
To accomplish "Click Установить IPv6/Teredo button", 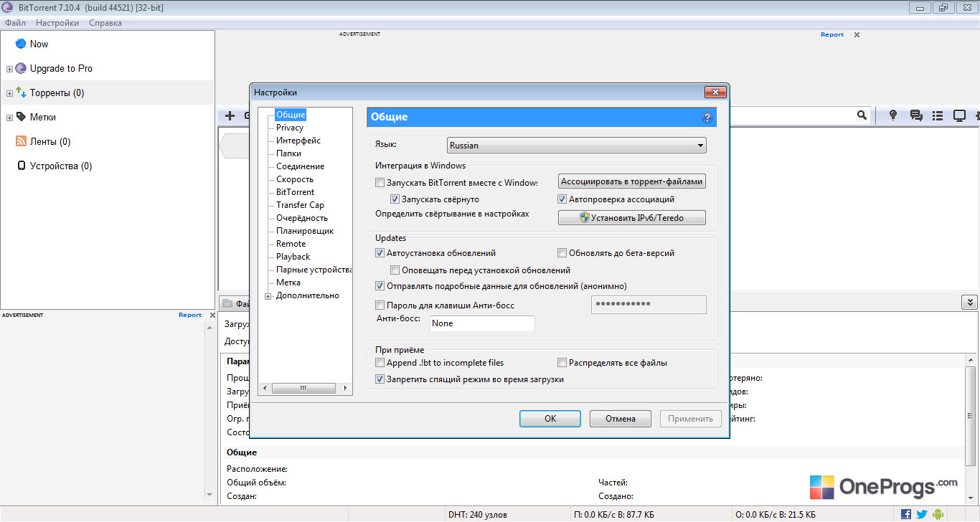I will [632, 217].
